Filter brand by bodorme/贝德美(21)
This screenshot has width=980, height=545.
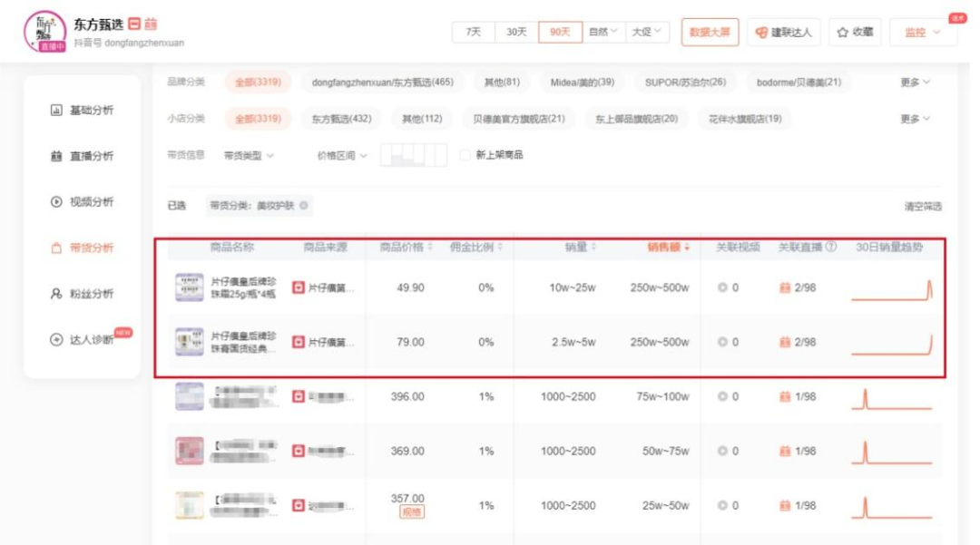click(x=799, y=83)
